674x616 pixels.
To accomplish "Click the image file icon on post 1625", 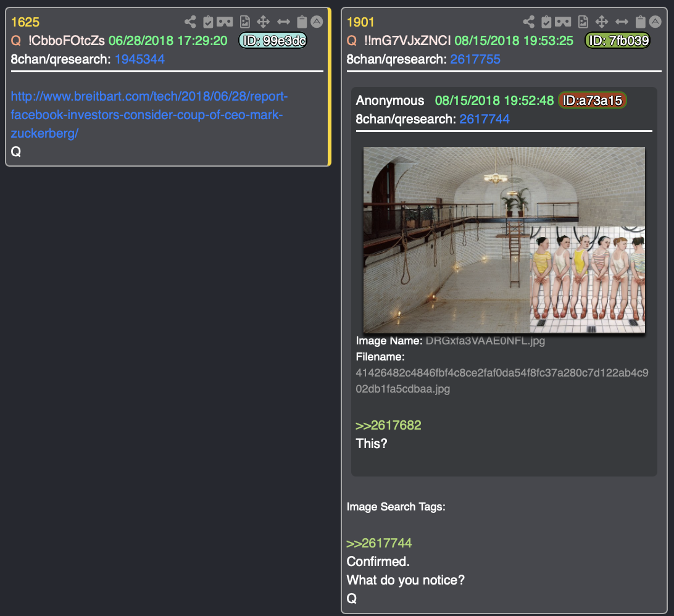I will coord(245,22).
